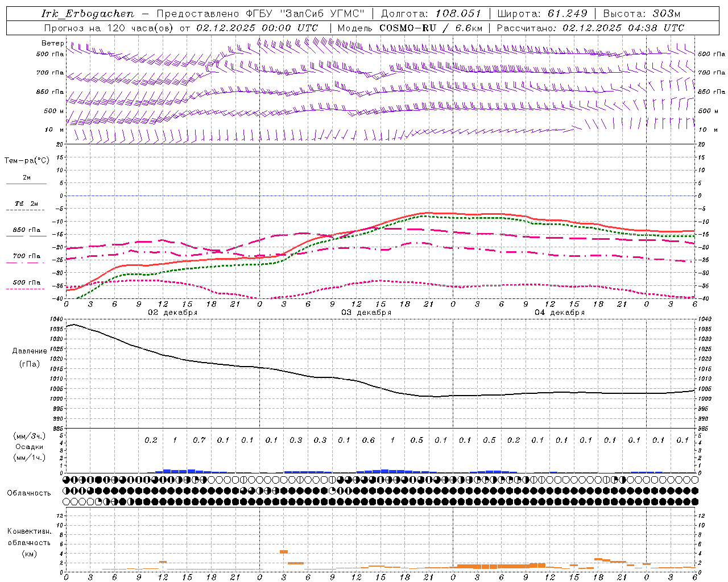728x582 pixels.
Task: Click the precipitation value '0.6'
Action: [369, 440]
